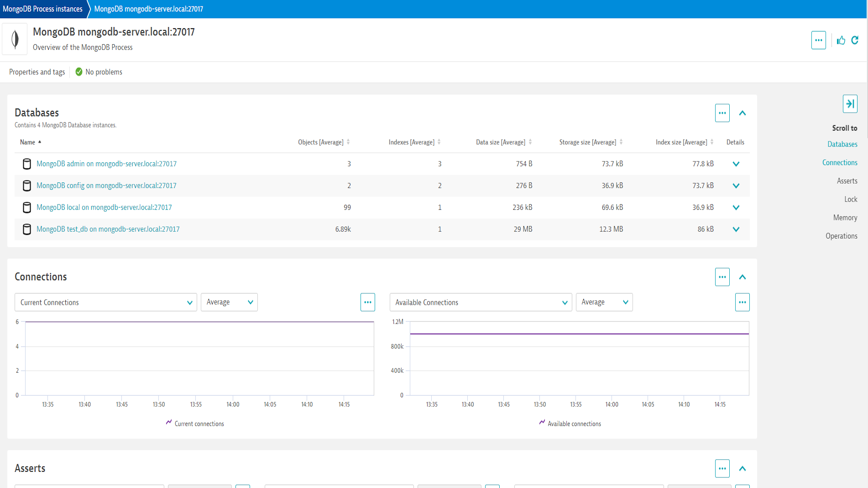
Task: Jump to Operations in Scroll to
Action: pos(842,236)
